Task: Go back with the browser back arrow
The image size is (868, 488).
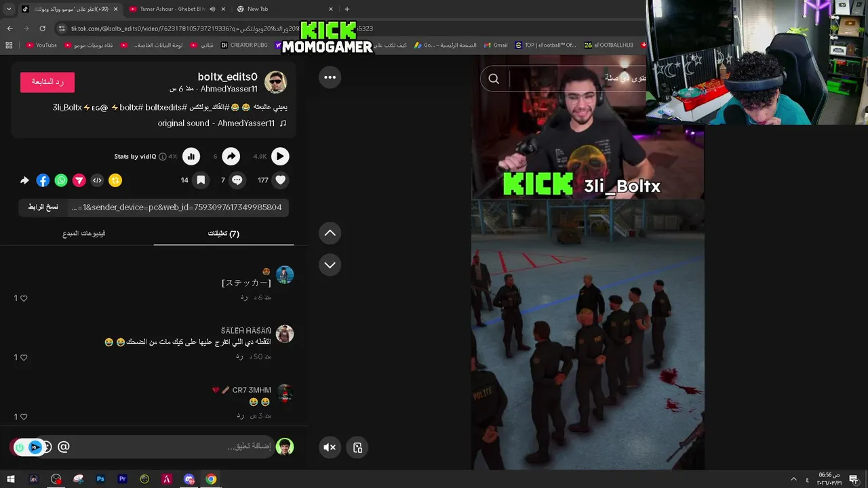Action: coord(9,28)
